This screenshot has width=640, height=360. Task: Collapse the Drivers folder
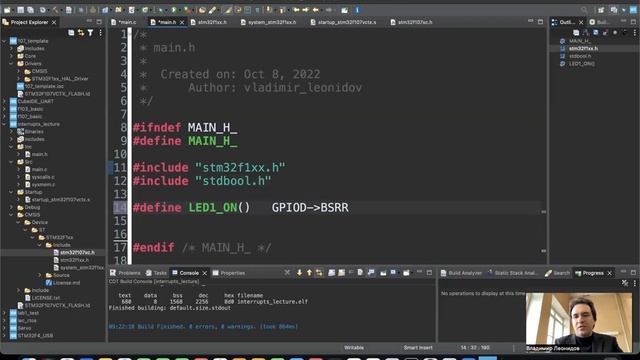[x=11, y=64]
